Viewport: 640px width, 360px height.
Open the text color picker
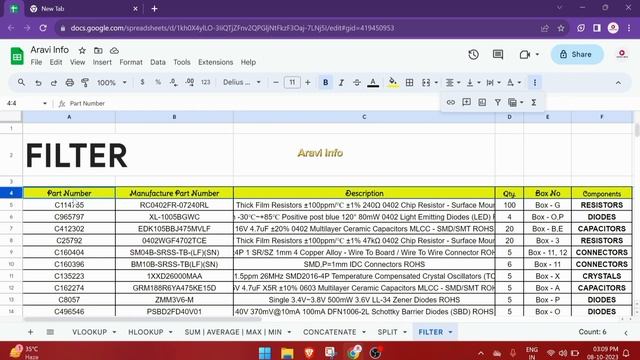pos(373,83)
